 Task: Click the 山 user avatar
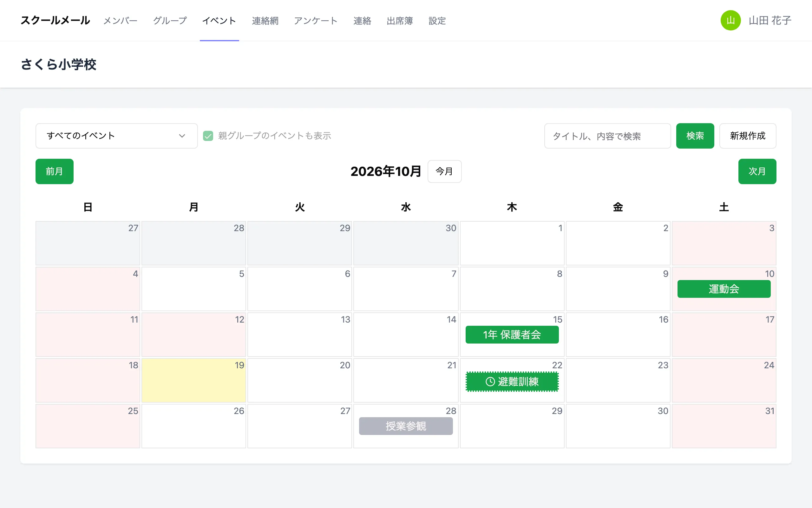[730, 21]
